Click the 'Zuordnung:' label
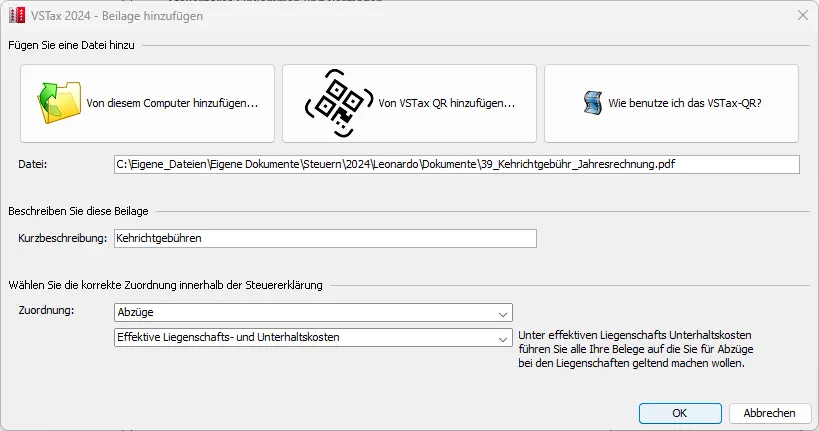 (x=46, y=310)
